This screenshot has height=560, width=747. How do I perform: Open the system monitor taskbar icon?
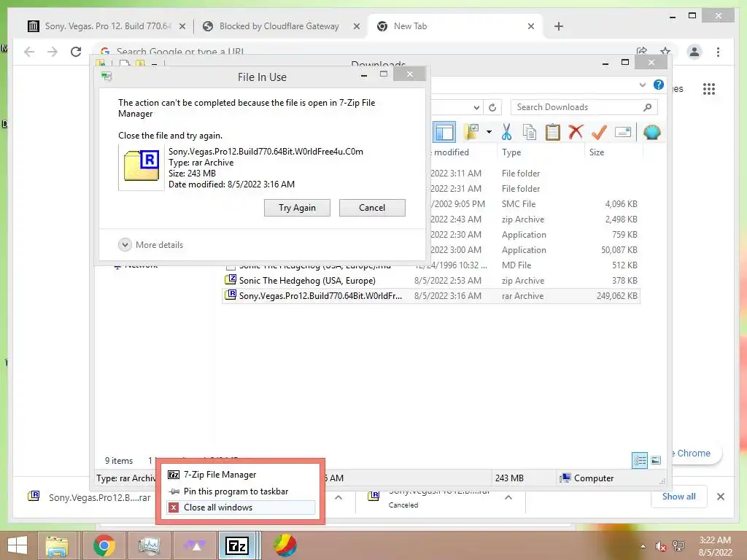[149, 545]
